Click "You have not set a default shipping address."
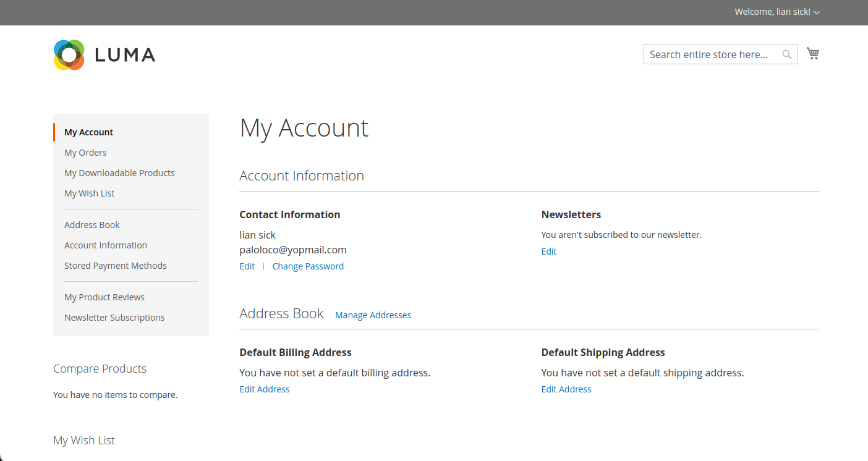 point(643,373)
